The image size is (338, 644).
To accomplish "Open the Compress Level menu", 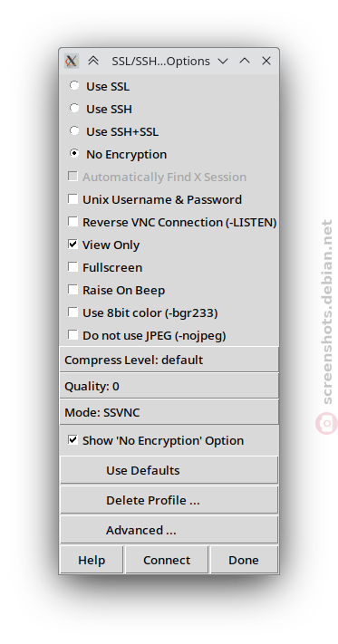I will click(169, 360).
